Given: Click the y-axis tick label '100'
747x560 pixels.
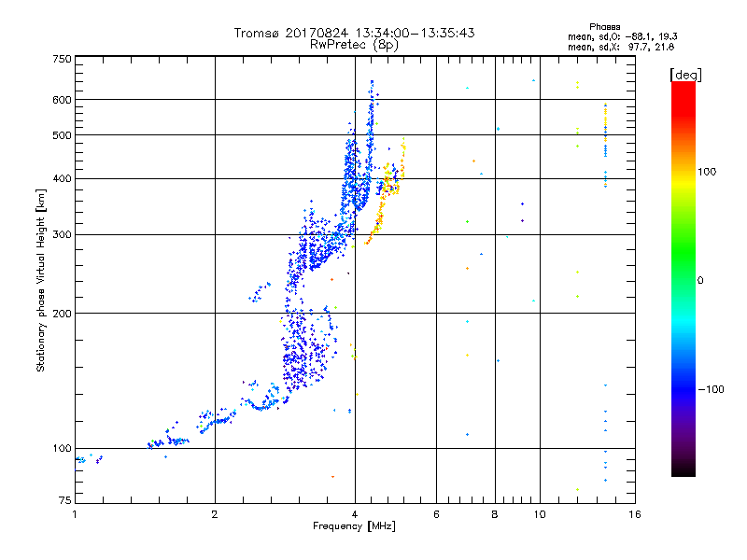Looking at the screenshot, I should 62,448.
